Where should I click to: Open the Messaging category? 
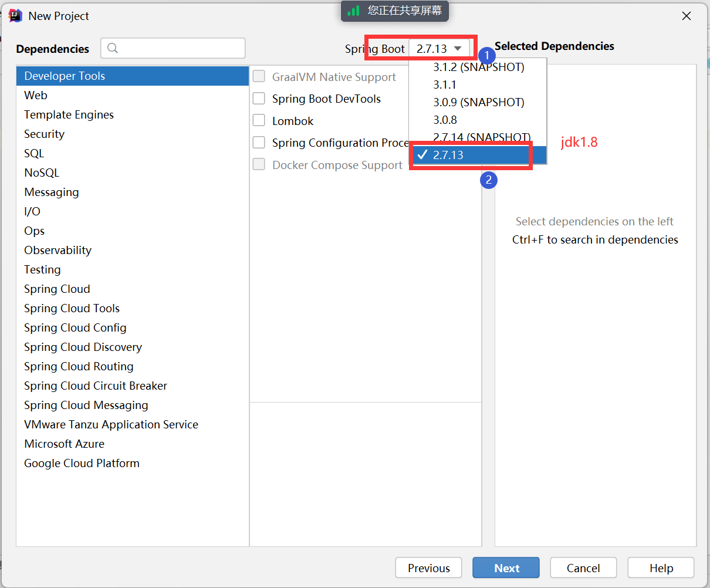pyautogui.click(x=133, y=192)
